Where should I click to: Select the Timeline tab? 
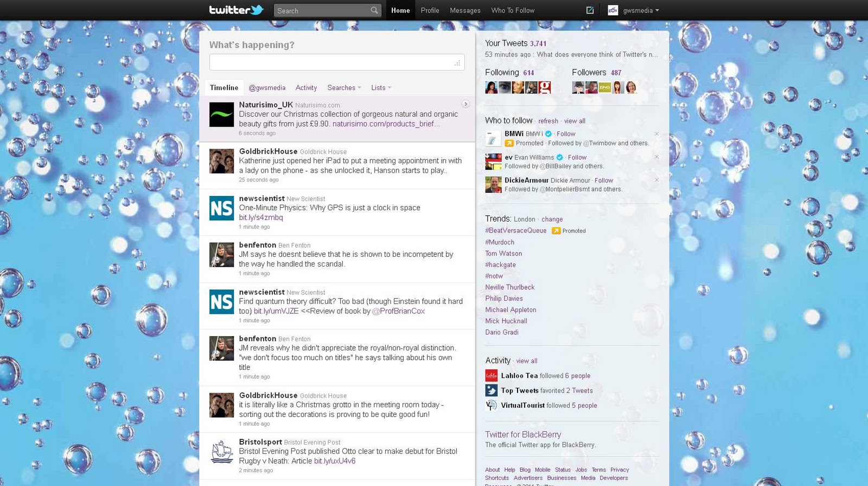[224, 87]
